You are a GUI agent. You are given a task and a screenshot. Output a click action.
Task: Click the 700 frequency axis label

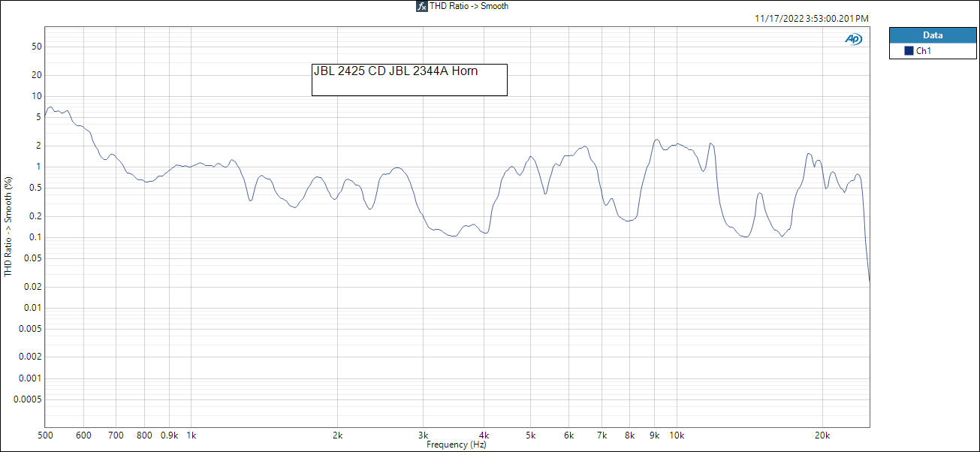[116, 435]
